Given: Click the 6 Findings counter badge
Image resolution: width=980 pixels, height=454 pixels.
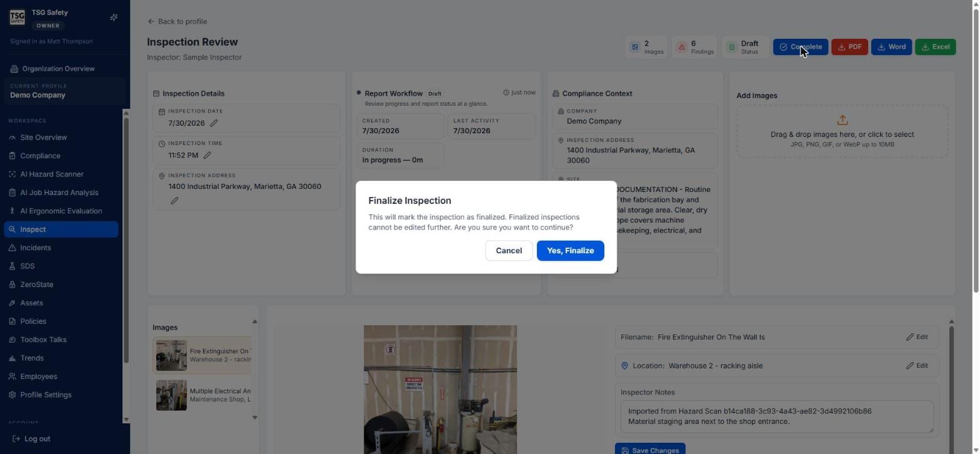Looking at the screenshot, I should pyautogui.click(x=694, y=47).
